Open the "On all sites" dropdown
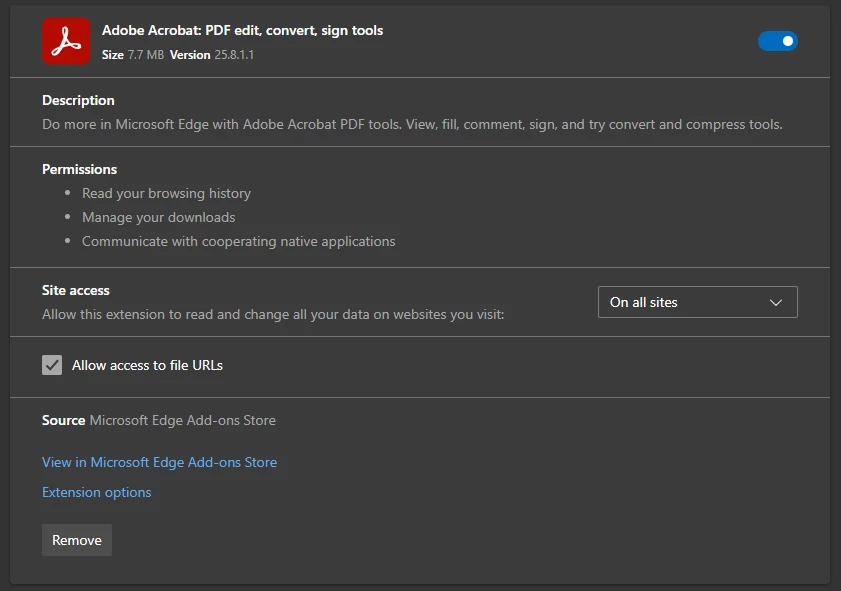The image size is (841, 591). point(697,302)
